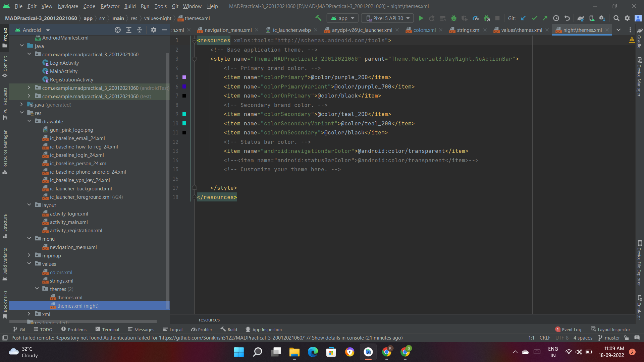Open the Pixel 5 API 30 device dropdown

pos(387,18)
